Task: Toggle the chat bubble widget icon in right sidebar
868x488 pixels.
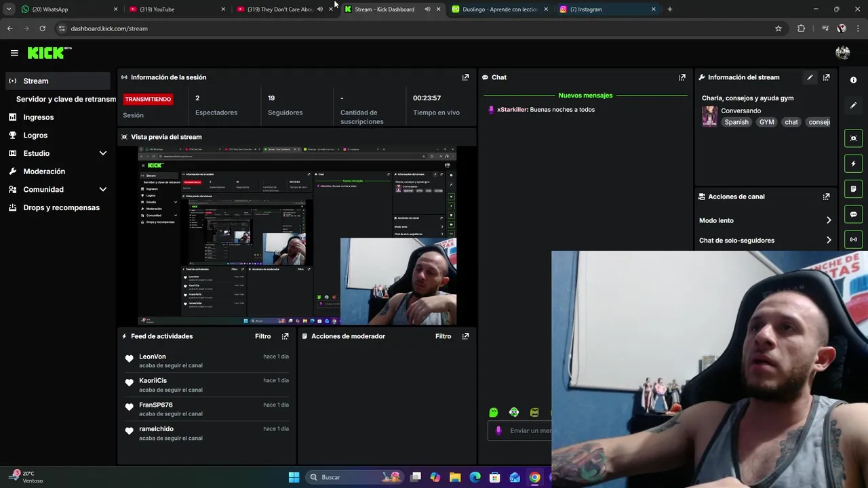Action: point(853,214)
